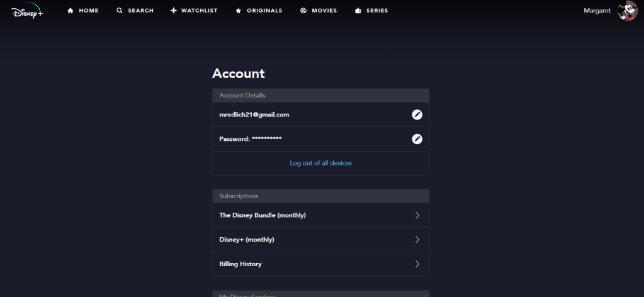Screen dimensions: 644x297
Task: Select the mredlich21@gmail.com email row
Action: 254,115
